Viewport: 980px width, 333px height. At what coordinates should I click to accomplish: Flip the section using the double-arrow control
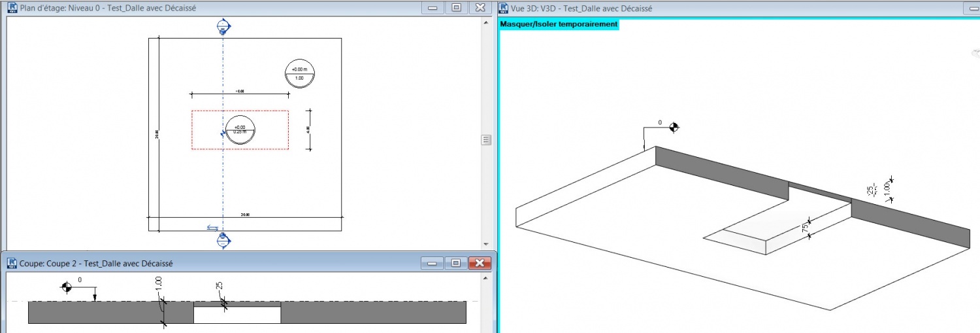[212, 228]
